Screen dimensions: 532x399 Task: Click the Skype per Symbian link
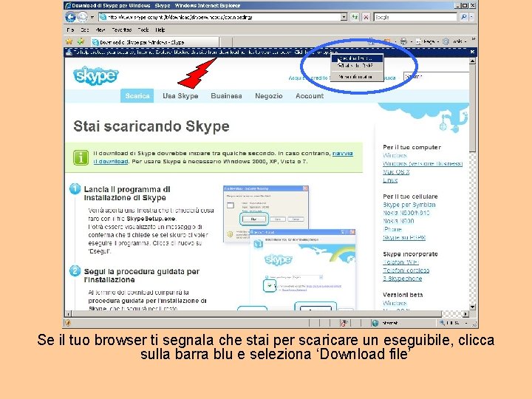click(409, 205)
